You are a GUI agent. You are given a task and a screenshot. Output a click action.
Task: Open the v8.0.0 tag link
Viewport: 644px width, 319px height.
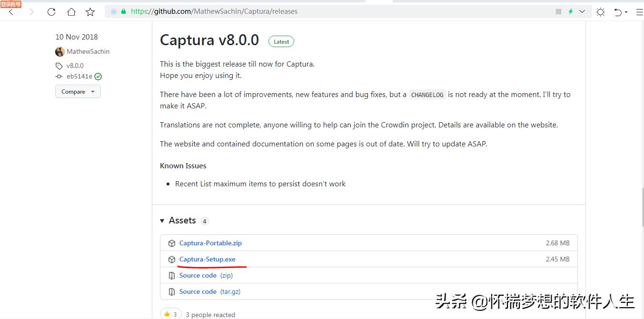[75, 66]
